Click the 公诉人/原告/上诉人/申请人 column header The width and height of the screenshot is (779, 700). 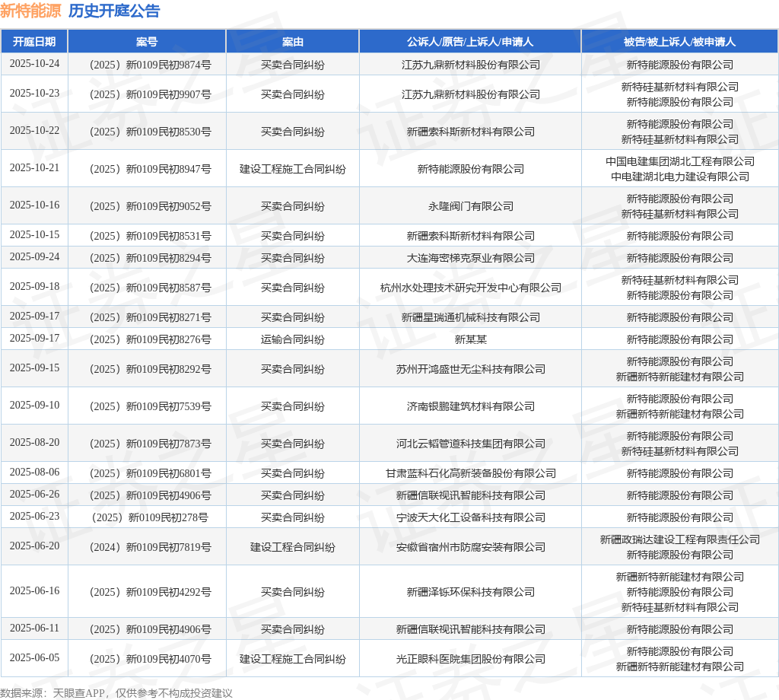click(x=470, y=42)
